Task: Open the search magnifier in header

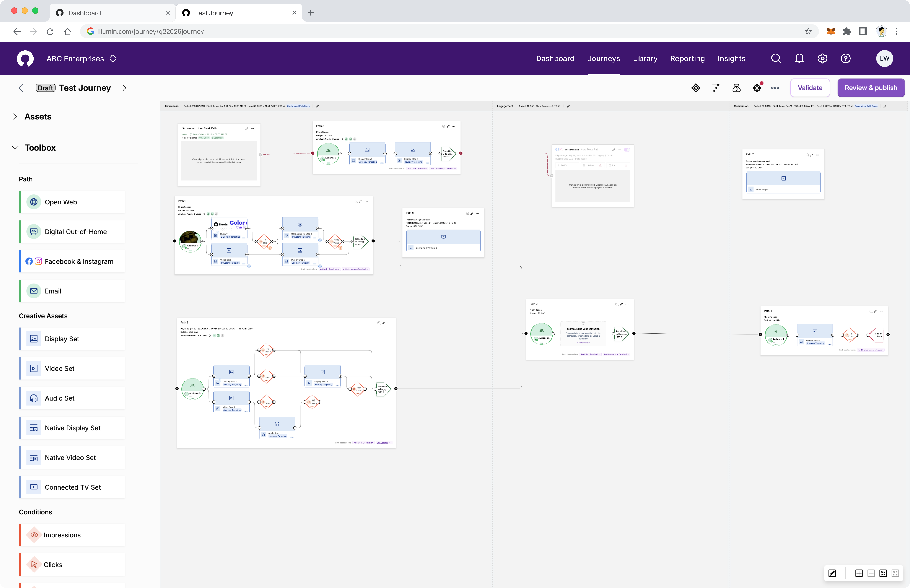Action: [x=776, y=58]
